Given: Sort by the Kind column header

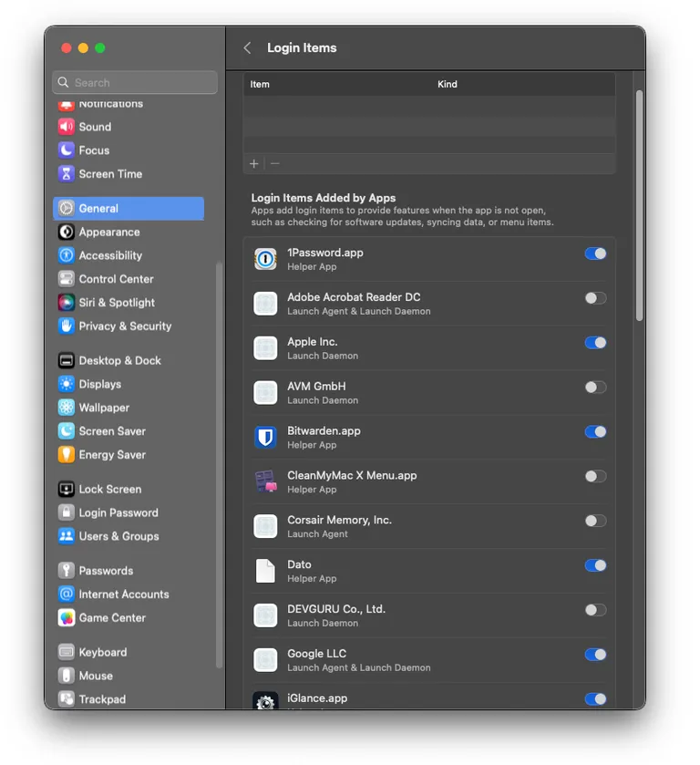Looking at the screenshot, I should click(448, 85).
